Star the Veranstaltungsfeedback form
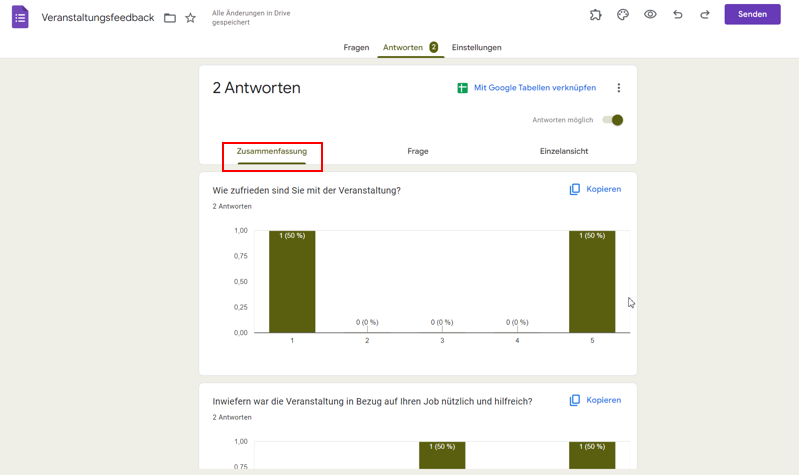The image size is (799, 475). (x=191, y=18)
